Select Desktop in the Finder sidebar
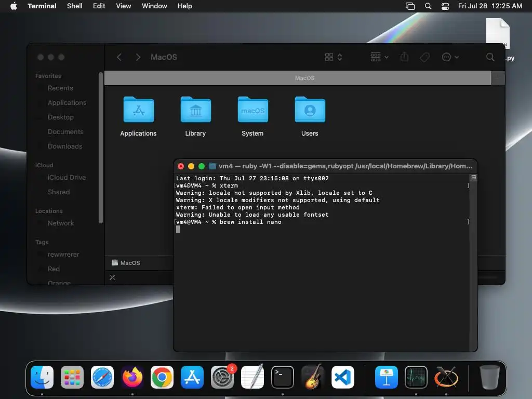This screenshot has width=532, height=399. tap(61, 117)
